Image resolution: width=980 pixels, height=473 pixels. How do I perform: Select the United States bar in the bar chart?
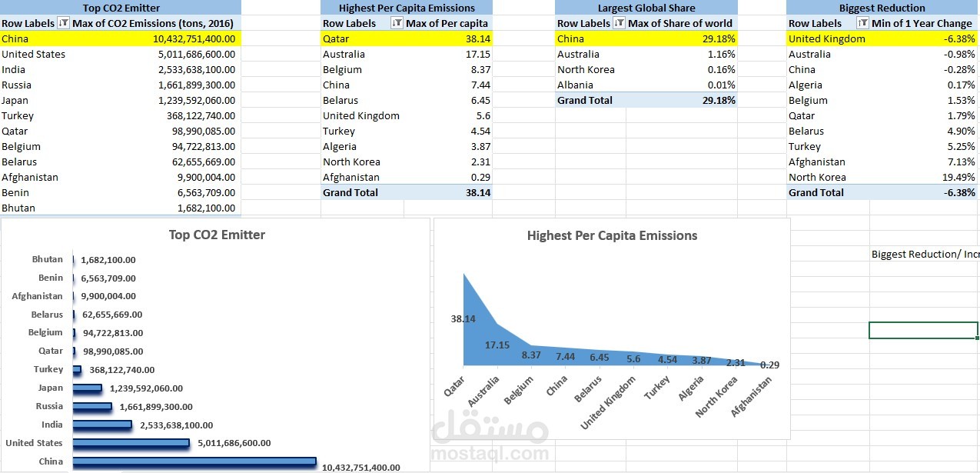(131, 443)
